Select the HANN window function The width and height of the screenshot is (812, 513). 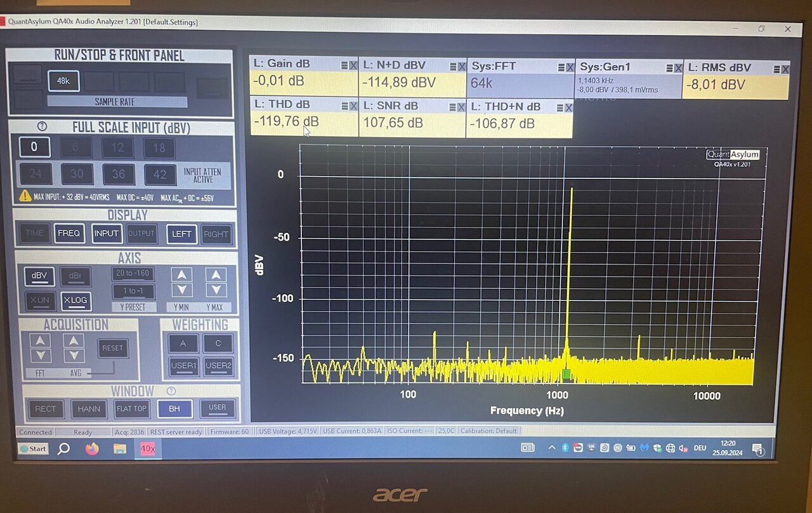click(x=89, y=409)
